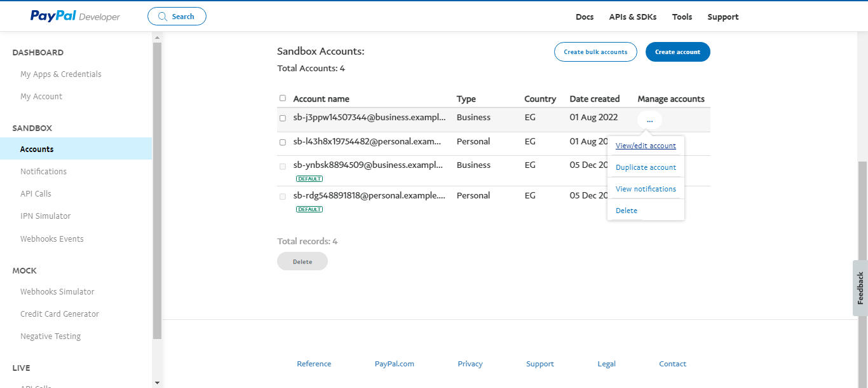The height and width of the screenshot is (388, 868).
Task: Click the Account name column header
Action: point(322,99)
